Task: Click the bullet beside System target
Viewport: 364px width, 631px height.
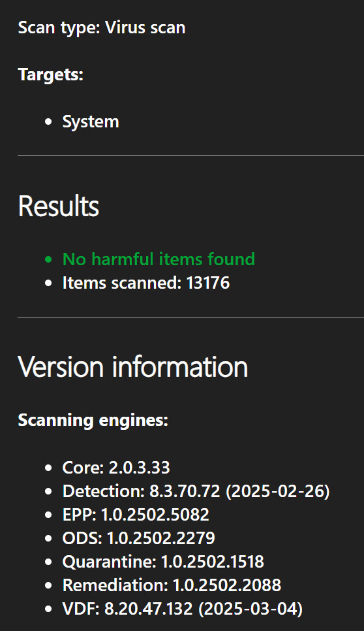Action: [x=49, y=122]
